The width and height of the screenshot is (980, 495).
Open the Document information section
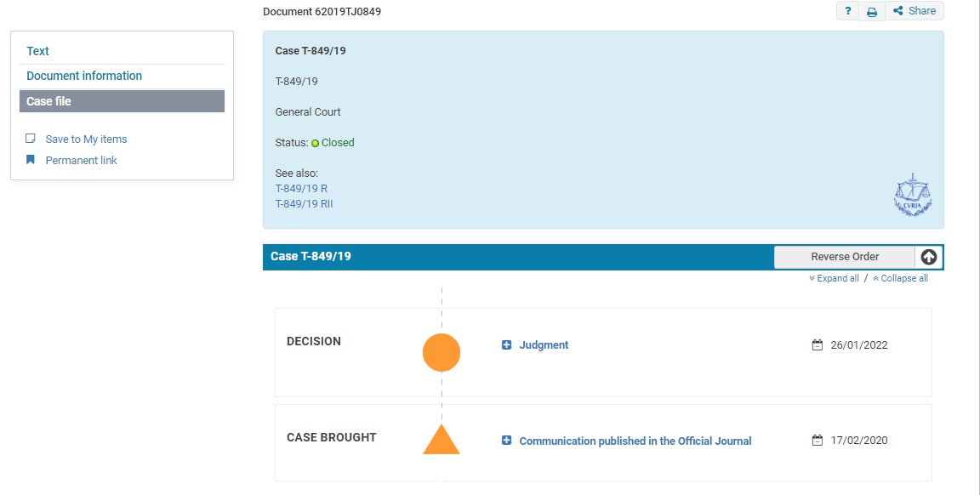point(84,76)
